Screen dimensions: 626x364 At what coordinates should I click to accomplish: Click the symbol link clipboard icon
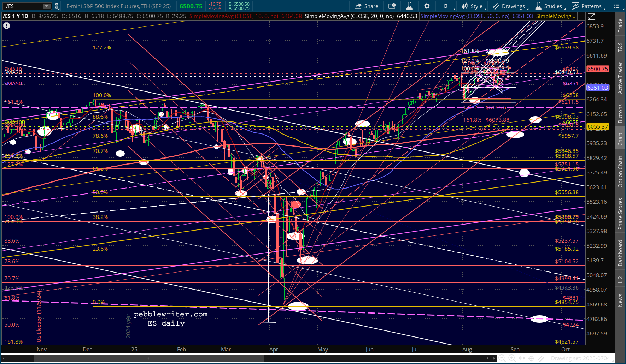coord(57,6)
